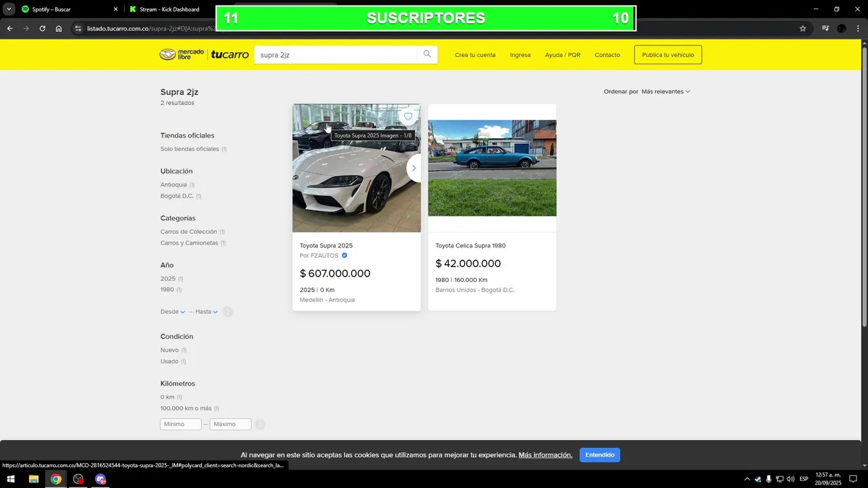
Task: Open the volume speaker tray icon
Action: click(790, 479)
